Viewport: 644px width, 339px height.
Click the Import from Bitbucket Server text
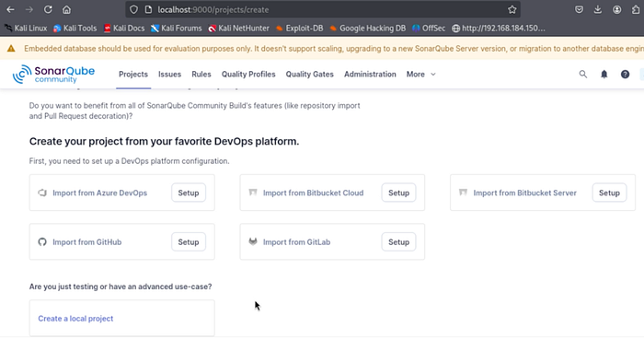[x=525, y=193]
